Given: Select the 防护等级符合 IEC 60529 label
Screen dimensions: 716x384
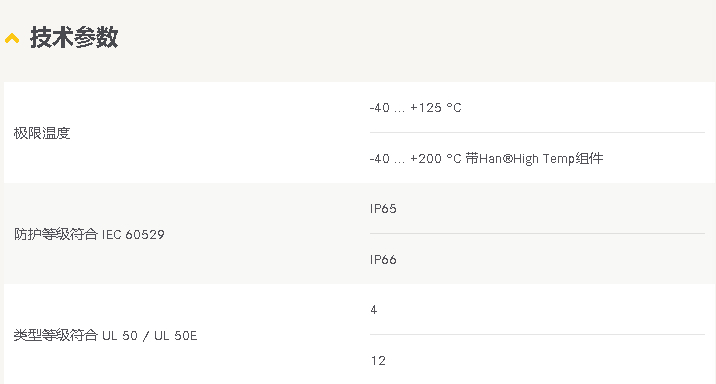Looking at the screenshot, I should click(x=89, y=234).
